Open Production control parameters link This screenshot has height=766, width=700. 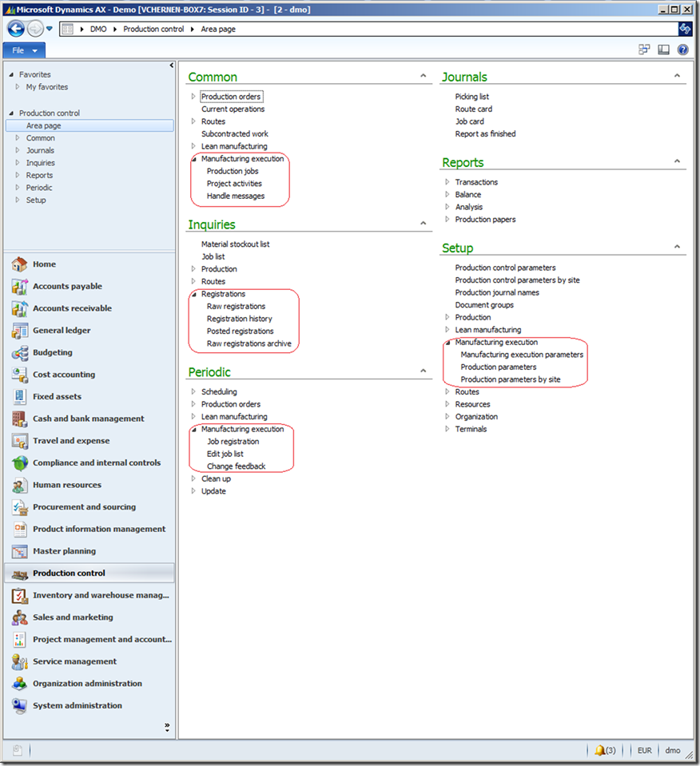pyautogui.click(x=505, y=268)
